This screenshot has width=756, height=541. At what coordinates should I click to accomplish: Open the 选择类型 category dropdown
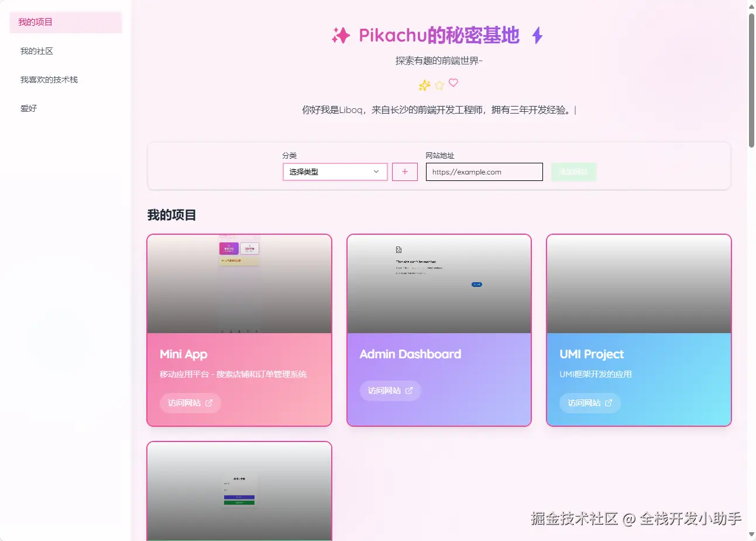[335, 172]
